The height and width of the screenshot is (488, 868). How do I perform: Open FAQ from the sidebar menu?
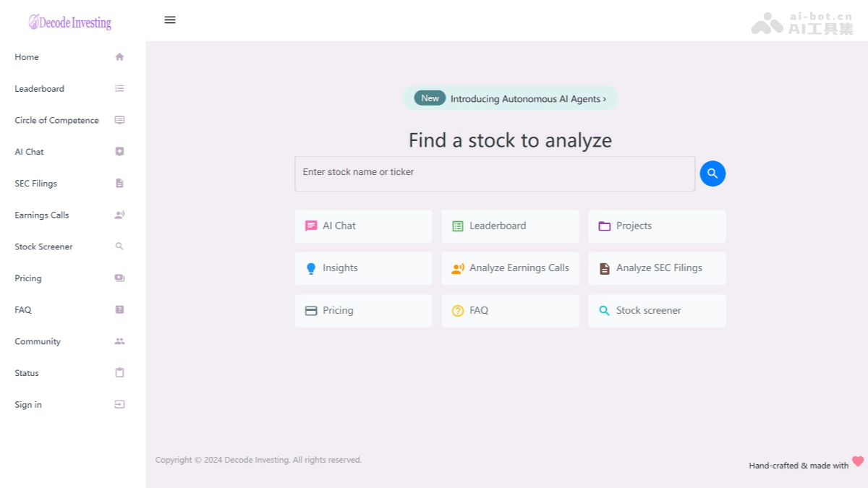coord(22,309)
